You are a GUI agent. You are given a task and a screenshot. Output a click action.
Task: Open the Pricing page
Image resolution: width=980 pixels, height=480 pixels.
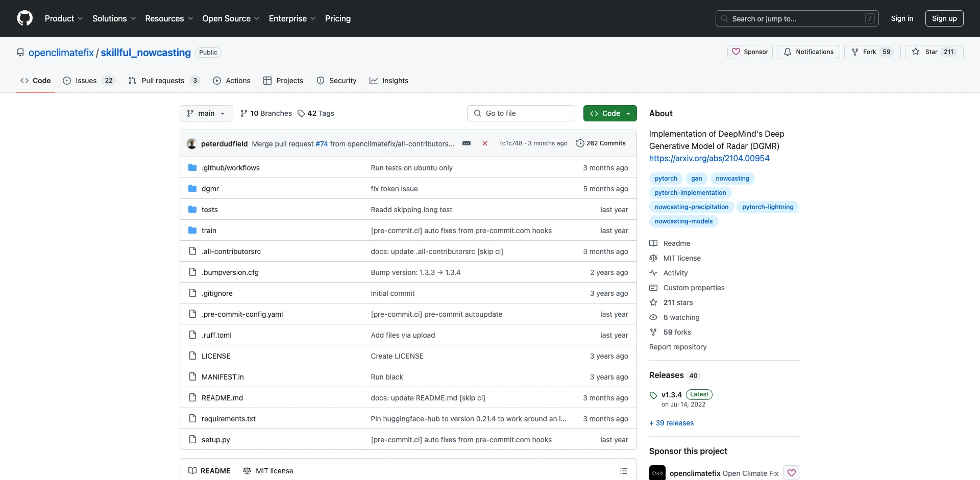click(338, 18)
